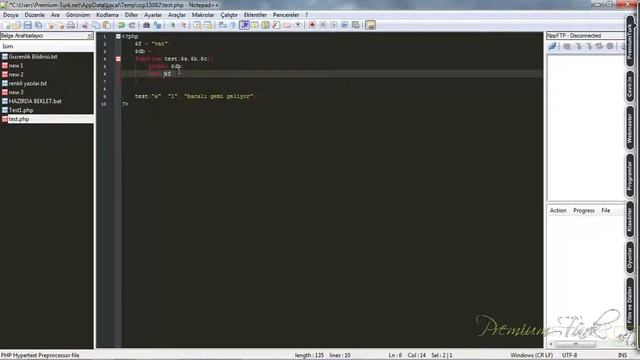This screenshot has width=640, height=360.
Task: Play back the recorded macro
Action: pos(333,25)
